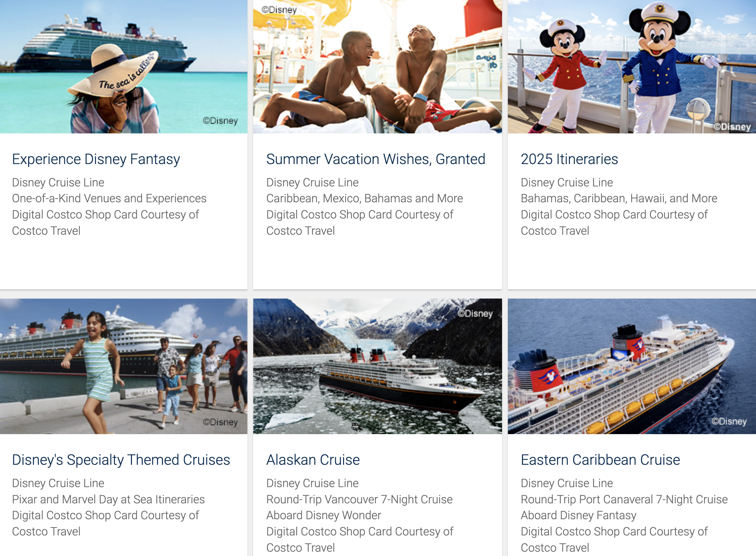
Task: Click Aboard Disney Fantasy line
Action: (578, 516)
